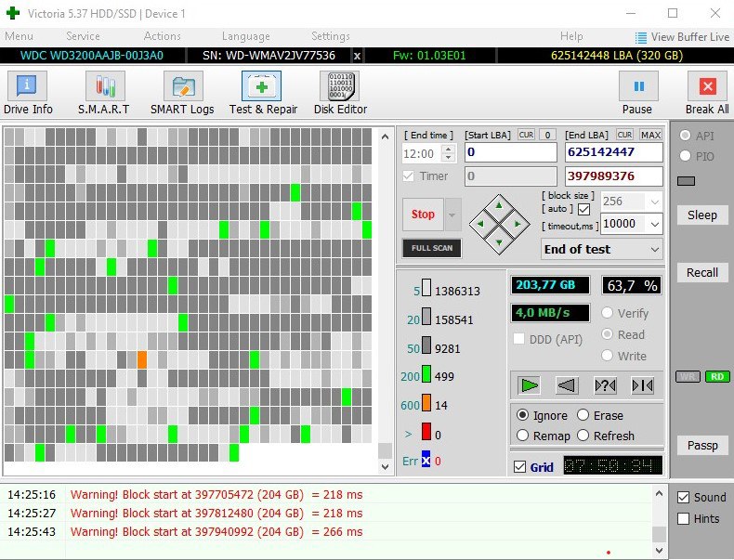Viewport: 734px width, 560px height.
Task: Click the Break All red X icon
Action: click(707, 86)
